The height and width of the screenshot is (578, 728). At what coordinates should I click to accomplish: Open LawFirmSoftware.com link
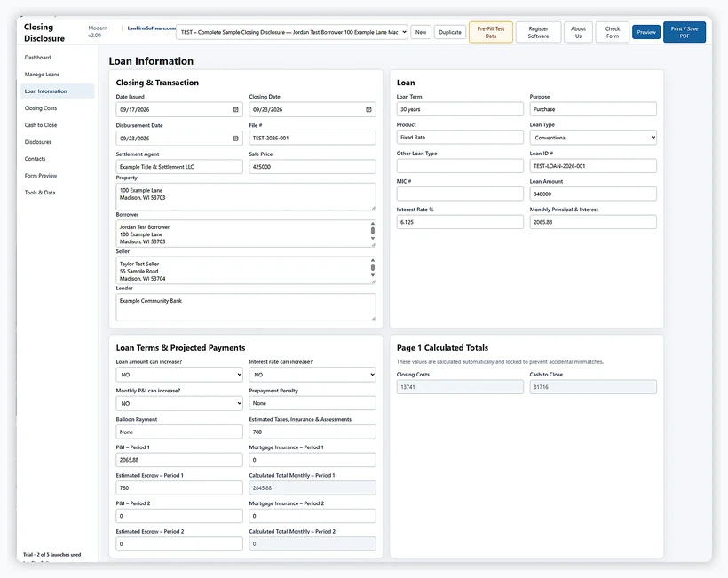pos(151,28)
